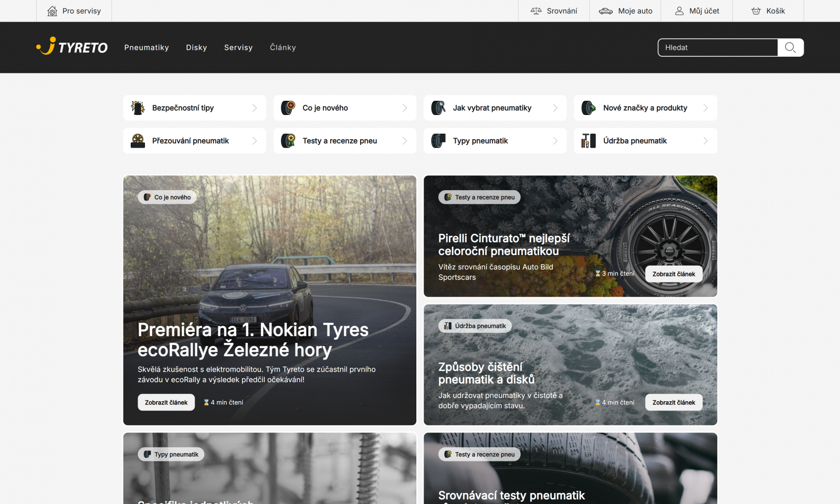Open the Premiéra na 1. Nokian Tyres headline
The width and height of the screenshot is (840, 504).
pyautogui.click(x=253, y=340)
